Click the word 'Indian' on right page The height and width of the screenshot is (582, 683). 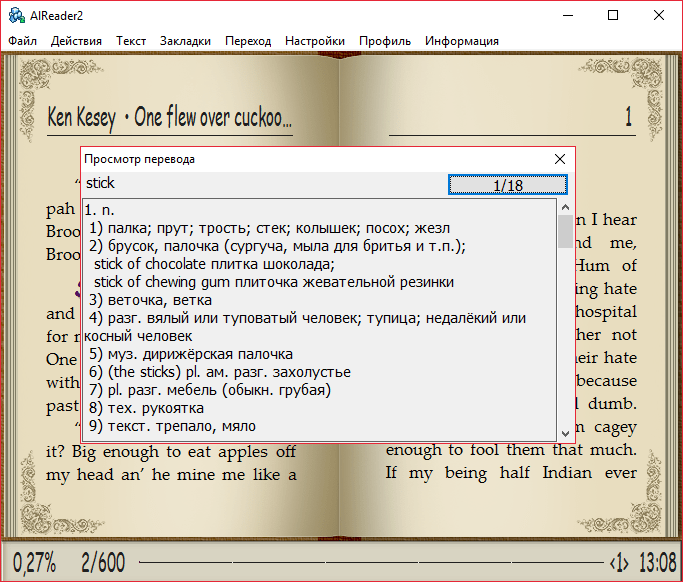point(567,473)
